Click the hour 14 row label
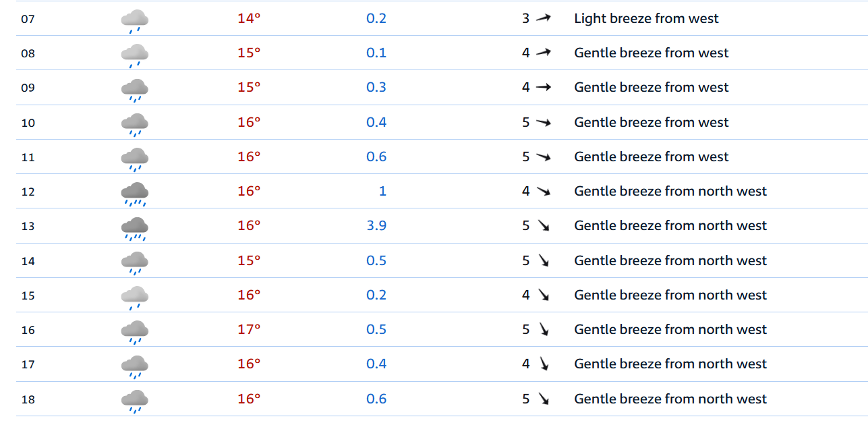The height and width of the screenshot is (423, 868). 28,261
